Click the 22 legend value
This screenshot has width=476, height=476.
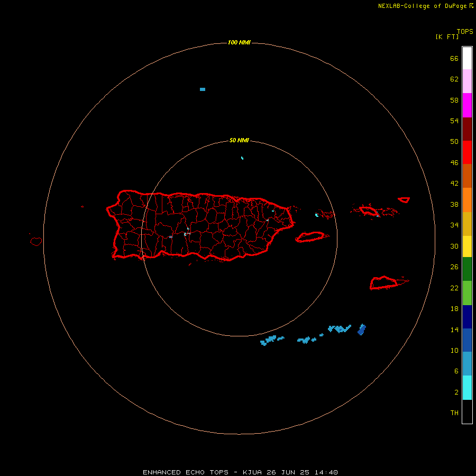[x=454, y=288]
